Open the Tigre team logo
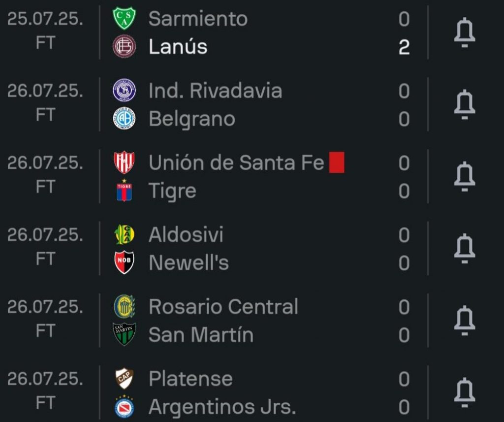This screenshot has height=422, width=504. coord(124,191)
